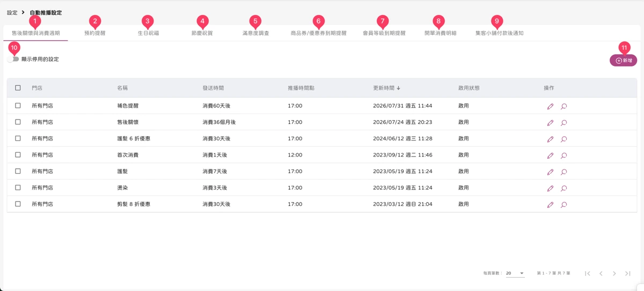This screenshot has height=291, width=644.
Task: Edit the 燙染 row with pencil icon
Action: click(550, 188)
